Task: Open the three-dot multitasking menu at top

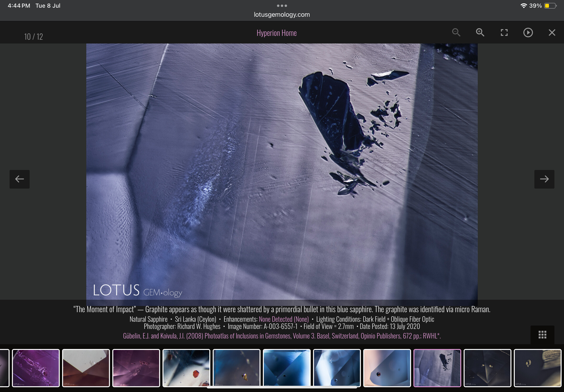Action: pos(282,6)
